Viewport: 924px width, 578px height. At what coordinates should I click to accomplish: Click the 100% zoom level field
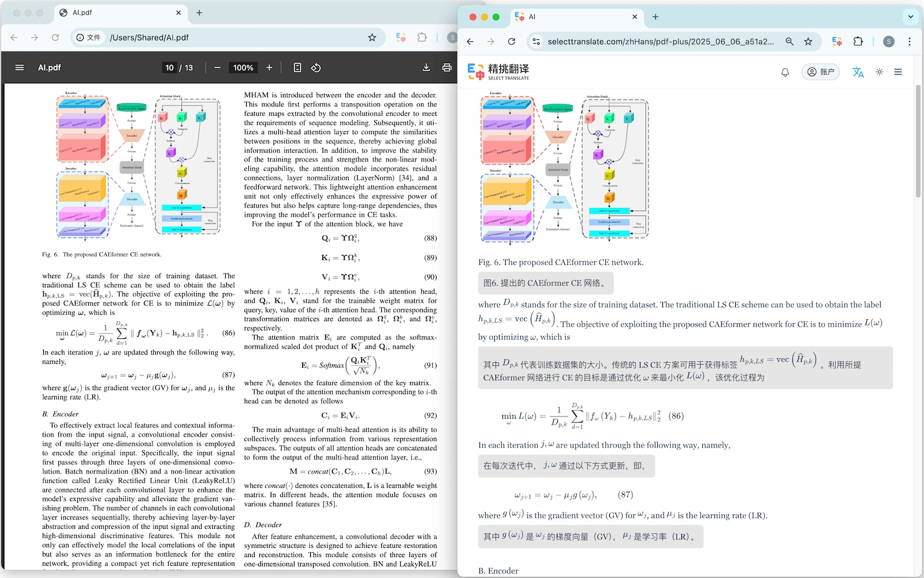click(x=243, y=68)
